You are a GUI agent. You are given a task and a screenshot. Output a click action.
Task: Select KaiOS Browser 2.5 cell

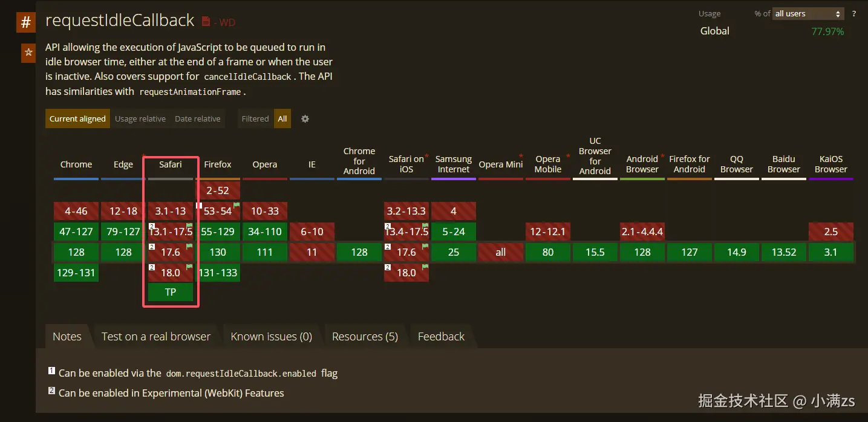click(x=831, y=232)
